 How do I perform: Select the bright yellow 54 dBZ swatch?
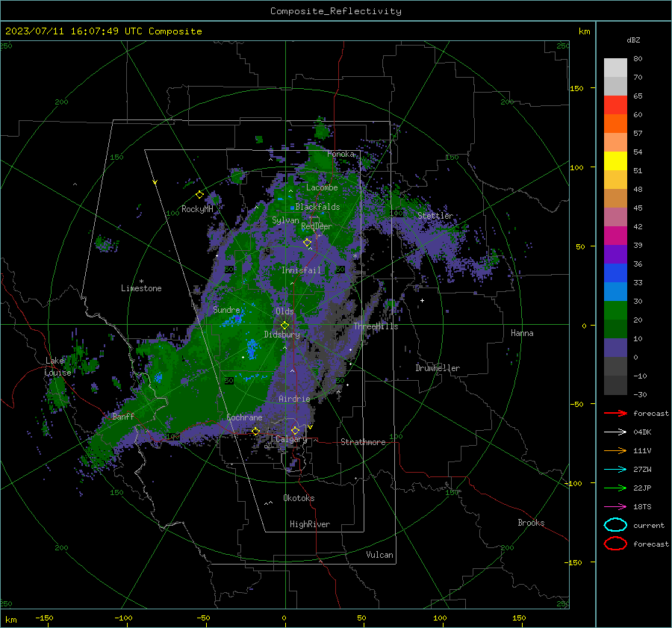click(615, 161)
